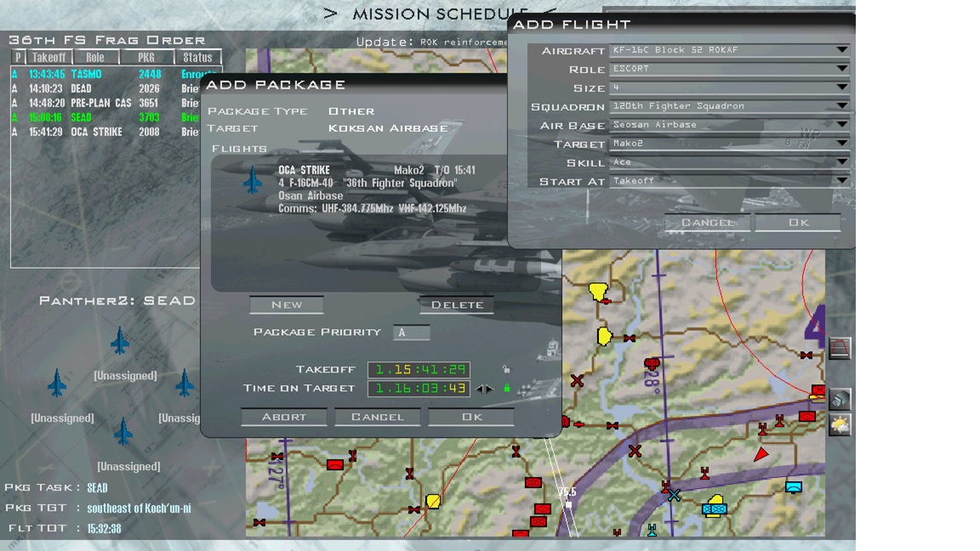Click PKG TGT text southeast of Koch'un-ni
This screenshot has width=980, height=551.
(139, 508)
